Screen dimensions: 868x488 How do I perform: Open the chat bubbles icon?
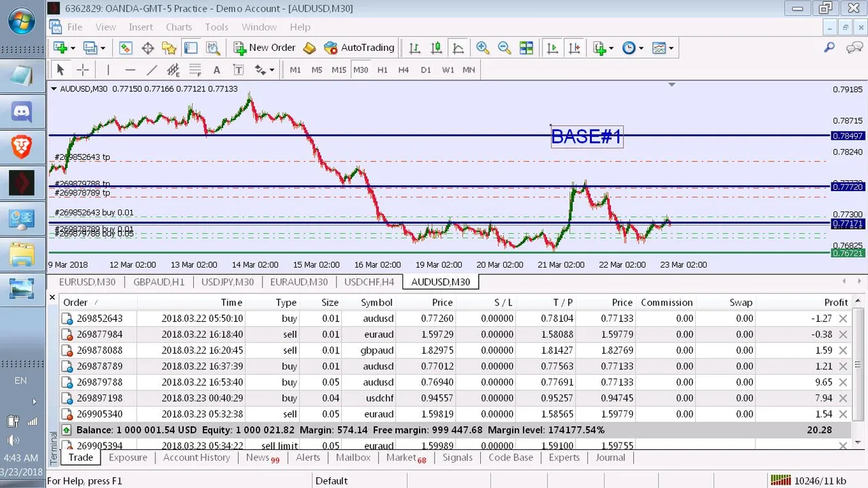click(x=854, y=47)
